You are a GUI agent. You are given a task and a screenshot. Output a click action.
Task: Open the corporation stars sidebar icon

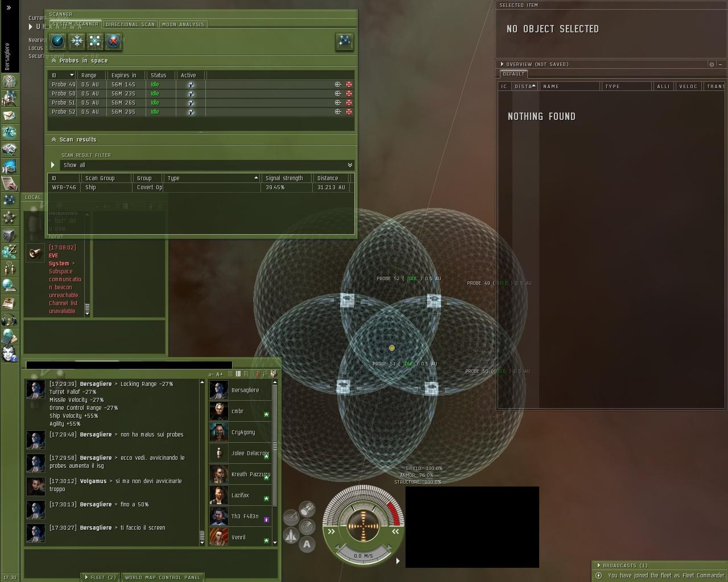(9, 217)
